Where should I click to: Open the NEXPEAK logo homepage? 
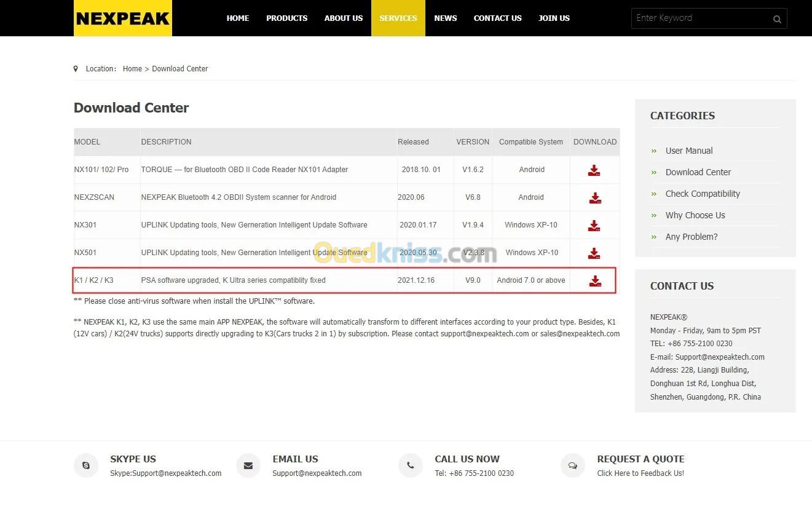click(123, 18)
